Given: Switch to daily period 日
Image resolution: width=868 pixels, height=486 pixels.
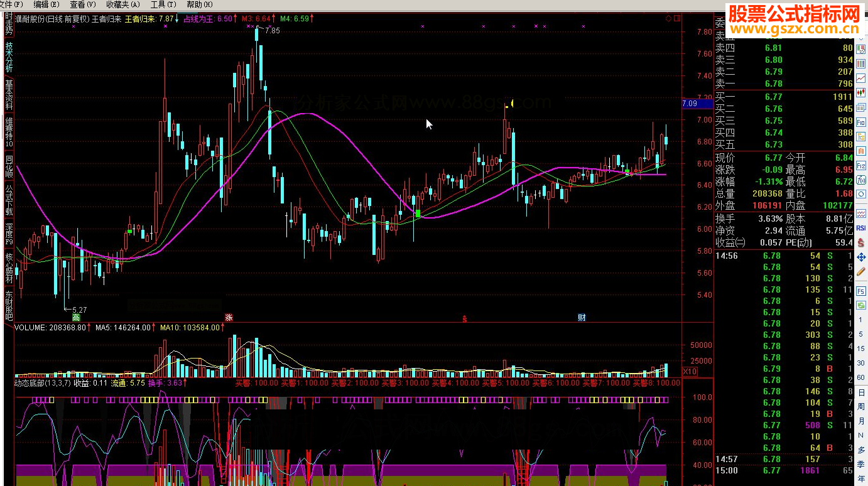Looking at the screenshot, I should coord(861,392).
